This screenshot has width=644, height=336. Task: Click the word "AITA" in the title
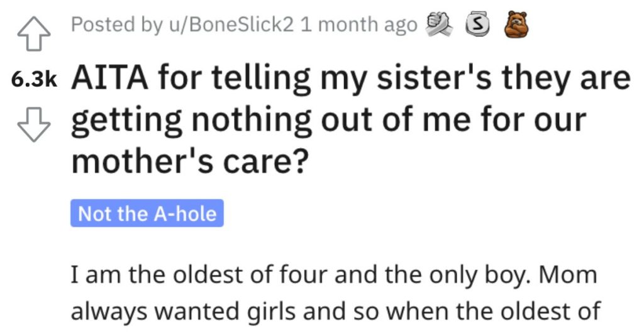coord(109,79)
